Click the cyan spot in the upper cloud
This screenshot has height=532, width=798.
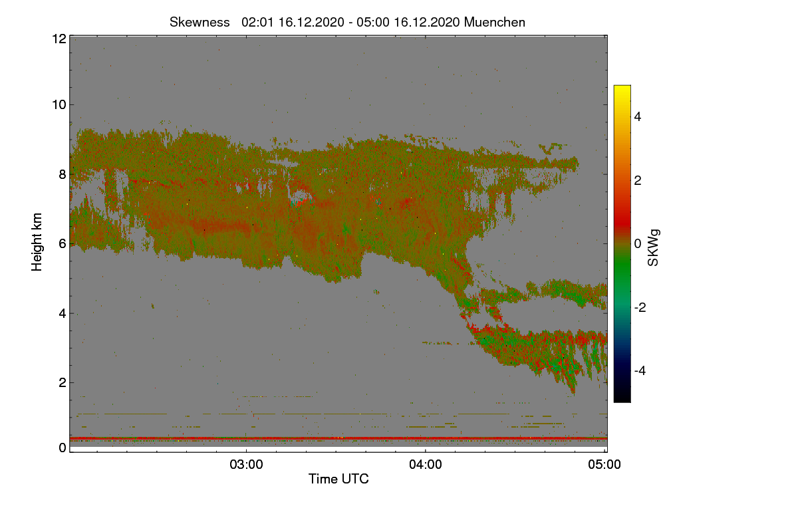[x=301, y=197]
